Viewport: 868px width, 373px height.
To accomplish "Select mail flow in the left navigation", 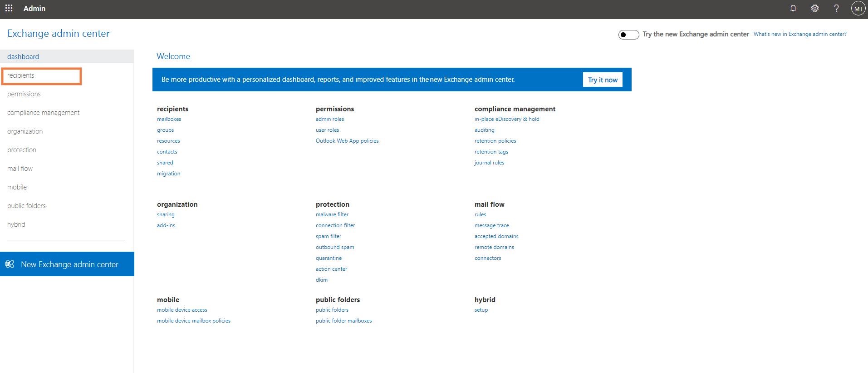I will [20, 169].
